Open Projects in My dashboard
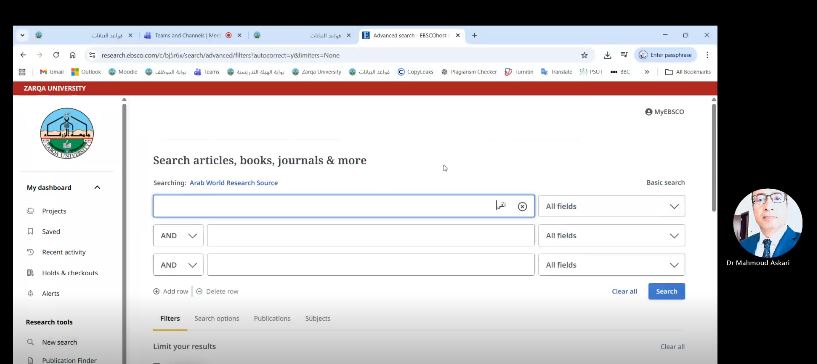 point(54,211)
